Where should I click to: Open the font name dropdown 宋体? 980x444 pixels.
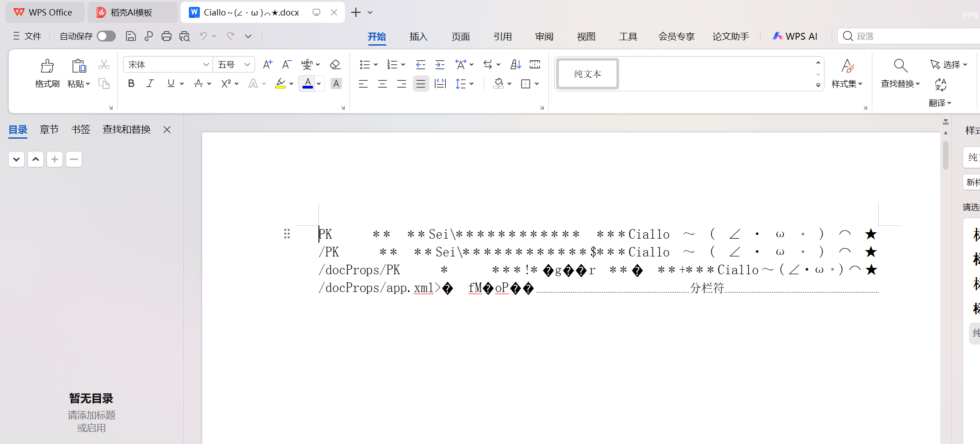point(206,64)
